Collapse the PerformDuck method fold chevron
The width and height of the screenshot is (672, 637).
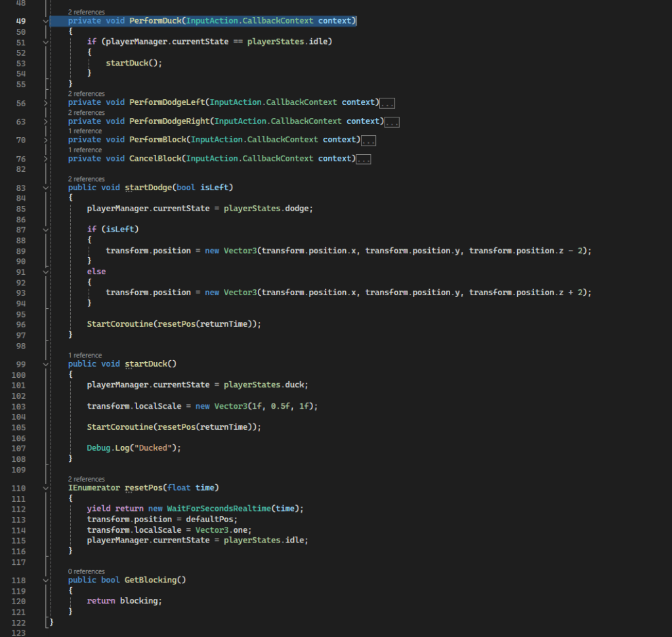[x=45, y=22]
